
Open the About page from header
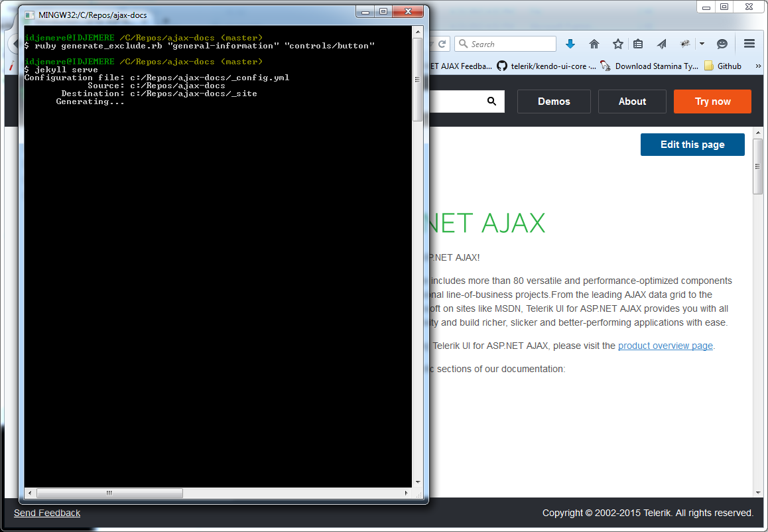tap(632, 101)
